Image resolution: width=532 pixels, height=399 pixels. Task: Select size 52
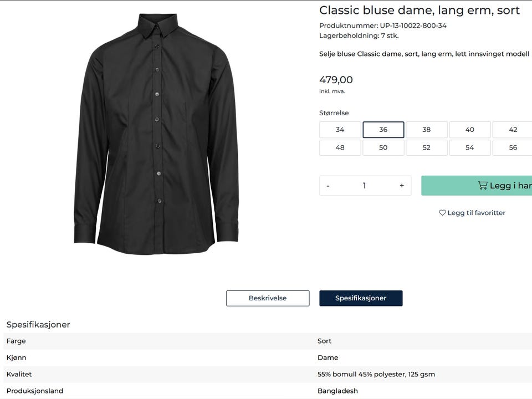click(x=426, y=147)
